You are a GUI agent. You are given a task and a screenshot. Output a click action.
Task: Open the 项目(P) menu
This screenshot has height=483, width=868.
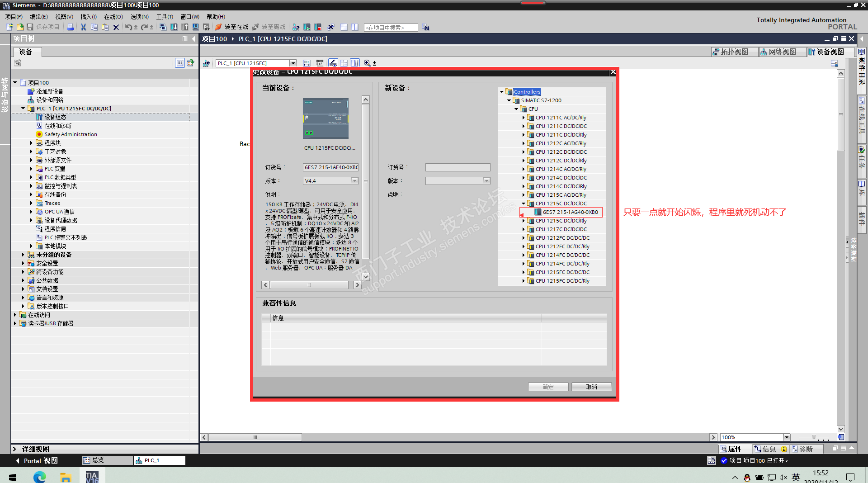(x=14, y=17)
